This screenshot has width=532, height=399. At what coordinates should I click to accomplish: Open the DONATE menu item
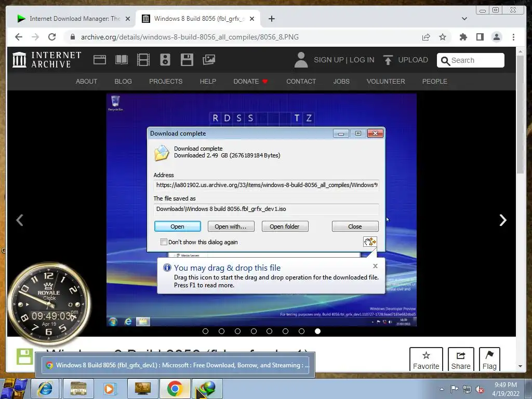pos(250,82)
